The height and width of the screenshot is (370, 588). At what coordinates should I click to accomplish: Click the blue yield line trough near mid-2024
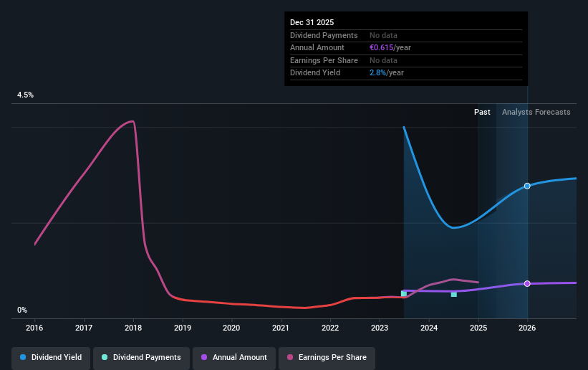pos(453,227)
